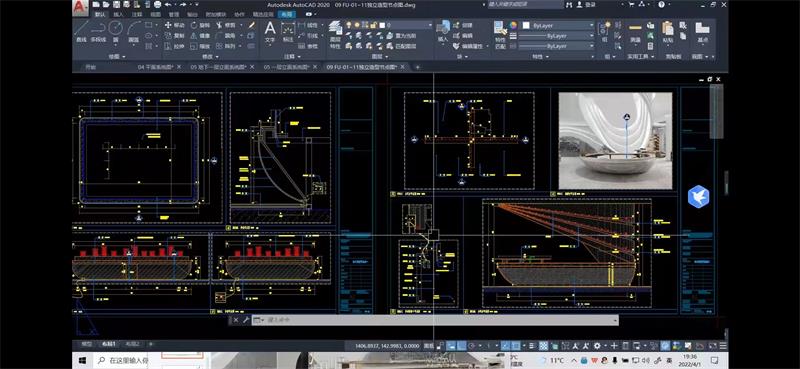Click the white ByLayer color swatch
This screenshot has width=800, height=369.
coord(526,25)
